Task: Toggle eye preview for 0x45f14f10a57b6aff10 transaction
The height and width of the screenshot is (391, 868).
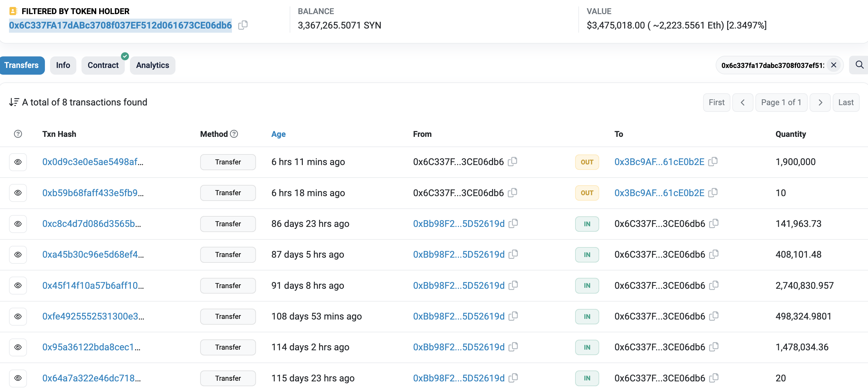Action: click(18, 286)
